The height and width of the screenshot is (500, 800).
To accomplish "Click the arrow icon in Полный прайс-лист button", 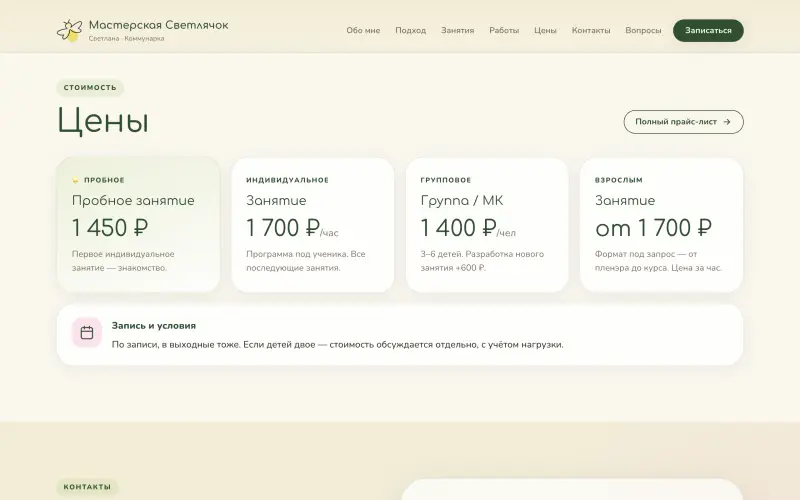I will (x=727, y=122).
